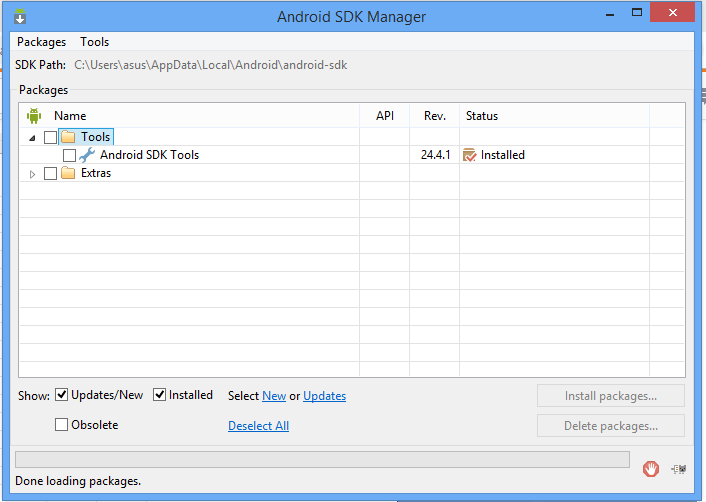
Task: Open the log window icon at bottom right
Action: point(679,469)
